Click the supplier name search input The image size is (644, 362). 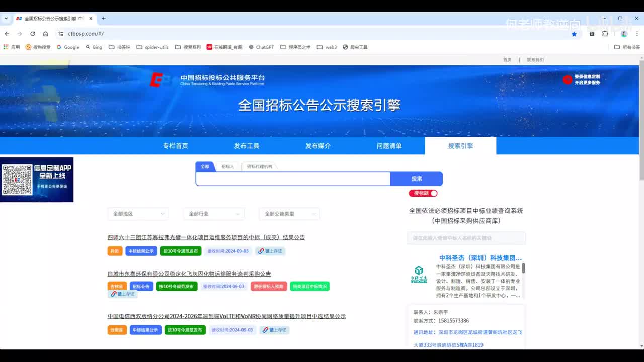[466, 238]
